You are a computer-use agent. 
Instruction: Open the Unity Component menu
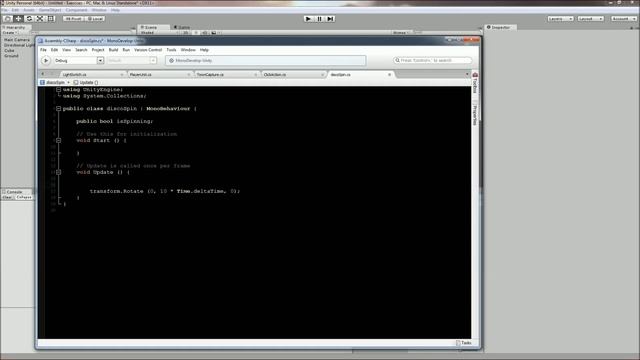pos(76,10)
